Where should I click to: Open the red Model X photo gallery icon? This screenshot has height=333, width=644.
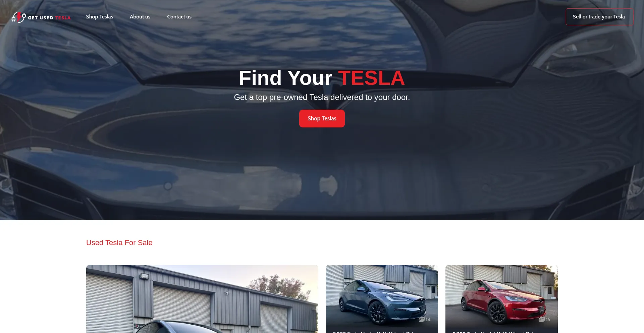(542, 319)
